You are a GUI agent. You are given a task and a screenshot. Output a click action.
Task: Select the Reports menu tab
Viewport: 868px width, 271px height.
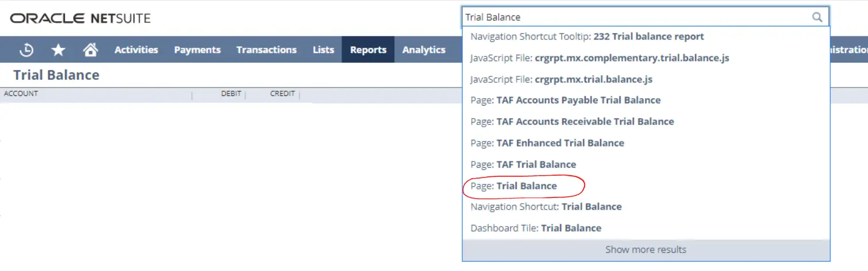(368, 50)
